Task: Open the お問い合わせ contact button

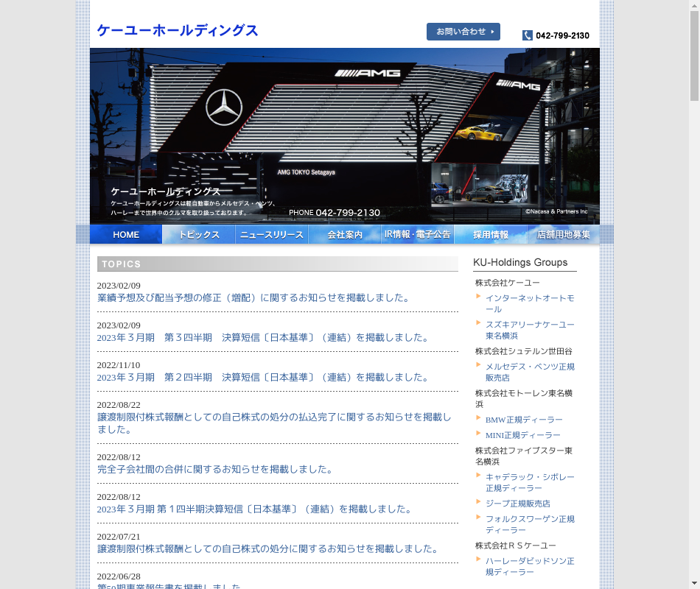Action: 463,32
